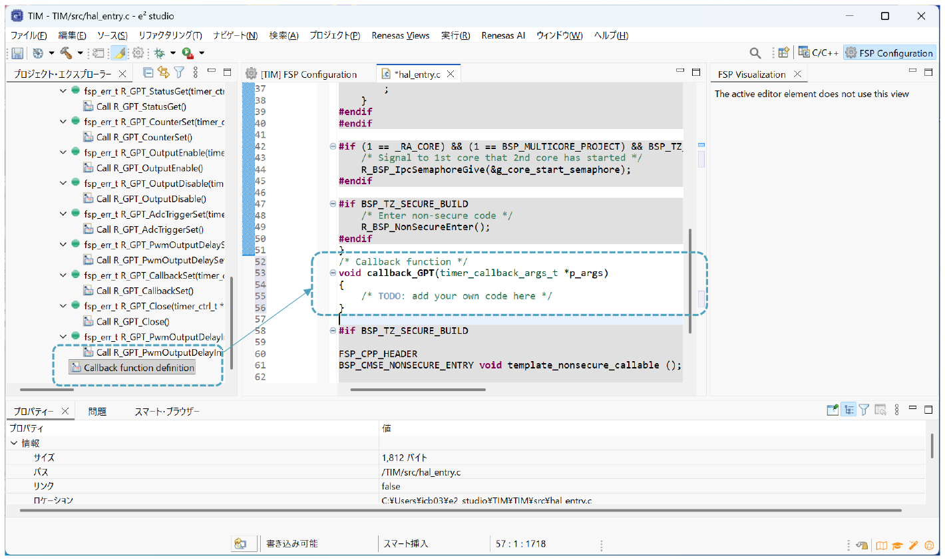This screenshot has width=945, height=560.
Task: Click Link with Editor arrows icon
Action: (x=164, y=72)
